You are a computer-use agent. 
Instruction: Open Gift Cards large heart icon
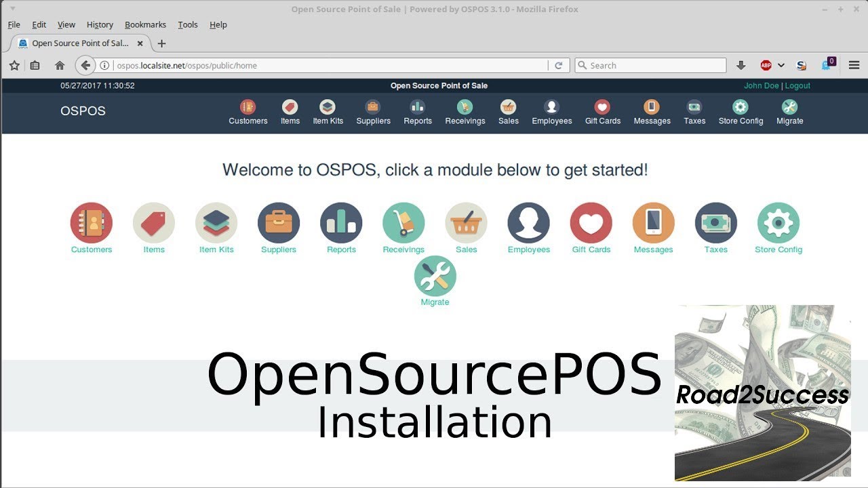tap(591, 223)
